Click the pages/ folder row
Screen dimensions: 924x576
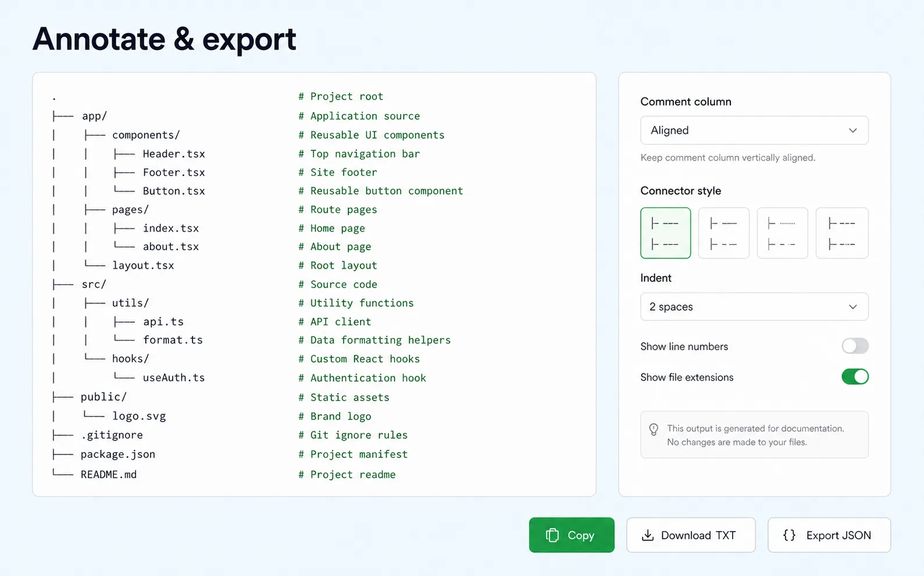130,209
